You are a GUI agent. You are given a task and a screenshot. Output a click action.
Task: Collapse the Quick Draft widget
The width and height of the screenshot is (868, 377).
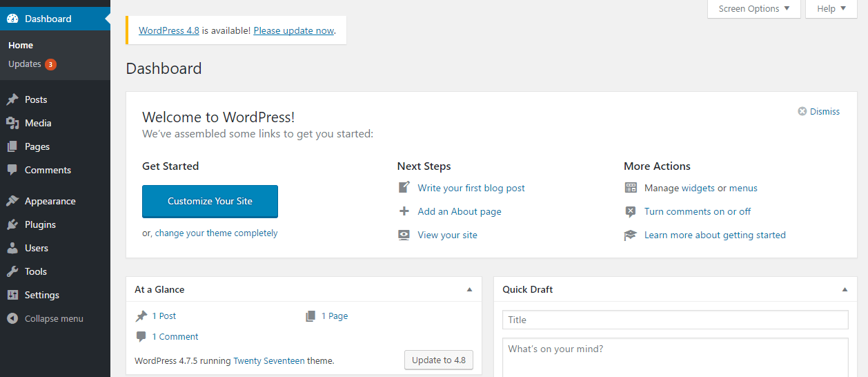845,289
